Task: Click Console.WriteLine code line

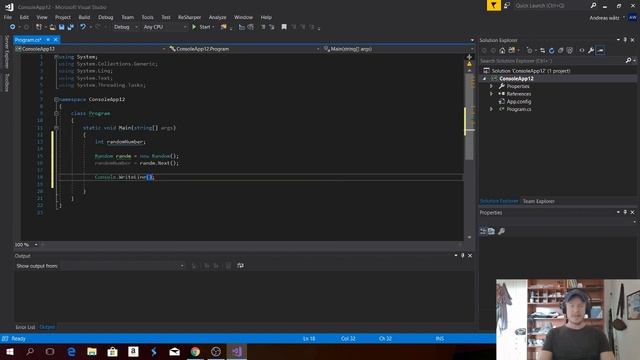Action: [x=124, y=177]
